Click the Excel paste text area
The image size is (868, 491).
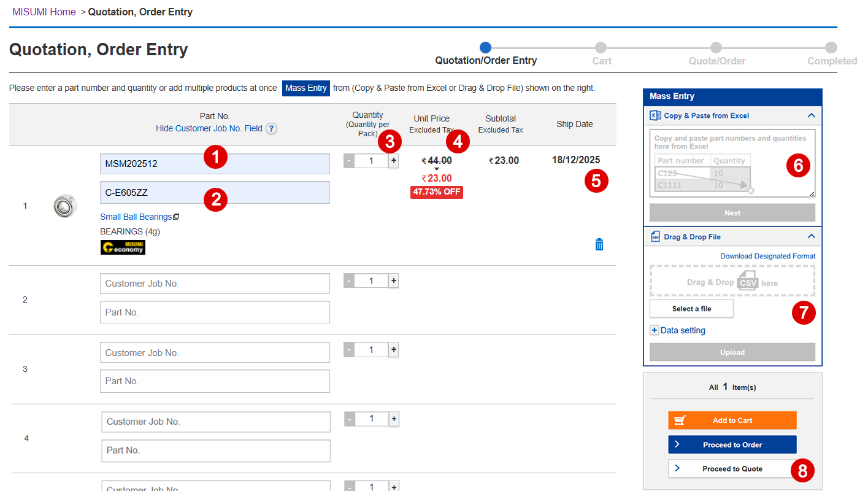(x=732, y=163)
